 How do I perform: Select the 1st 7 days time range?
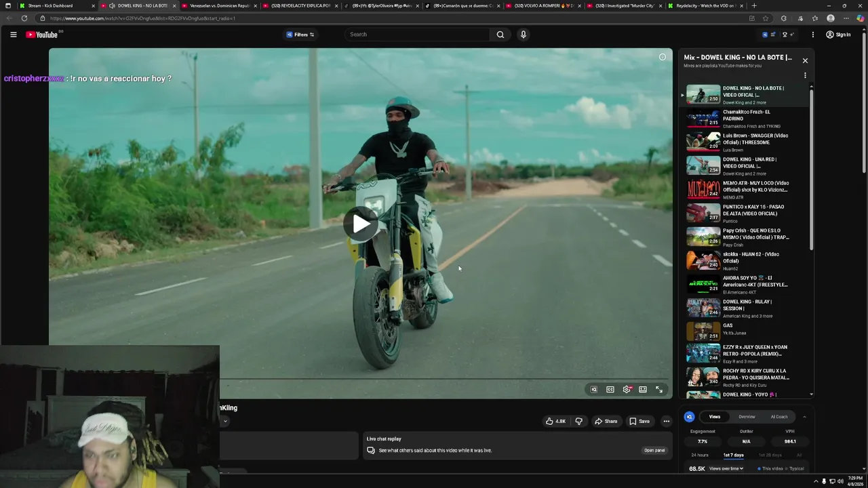[x=733, y=455]
